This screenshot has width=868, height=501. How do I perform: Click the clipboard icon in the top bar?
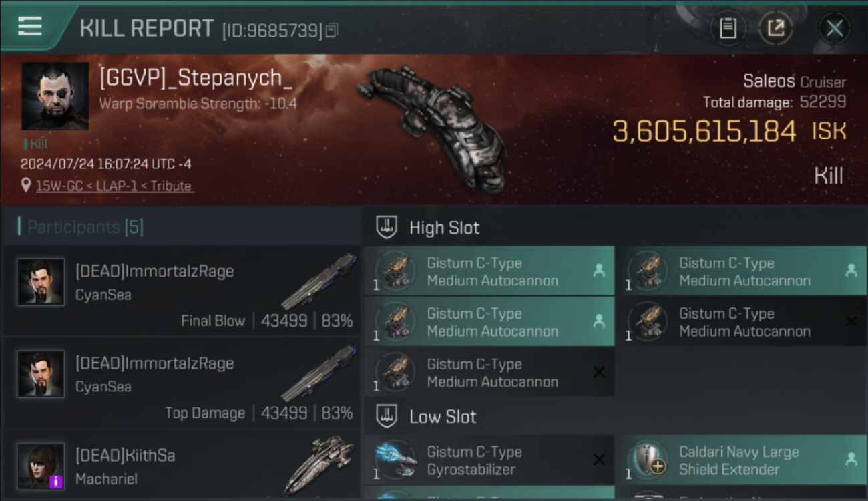[x=728, y=29]
